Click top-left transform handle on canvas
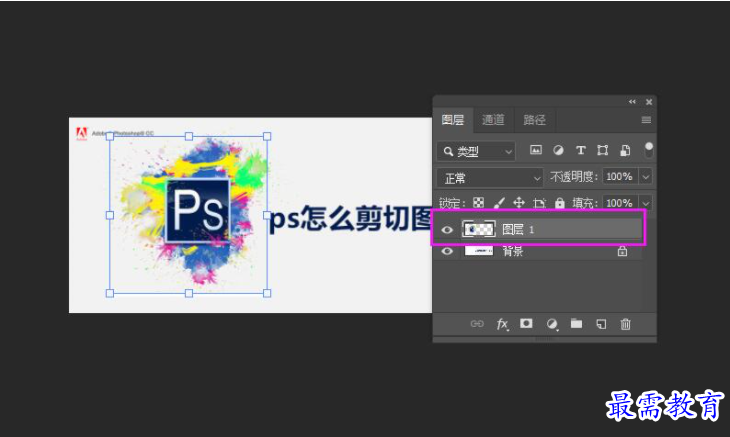730x437 pixels. (110, 136)
